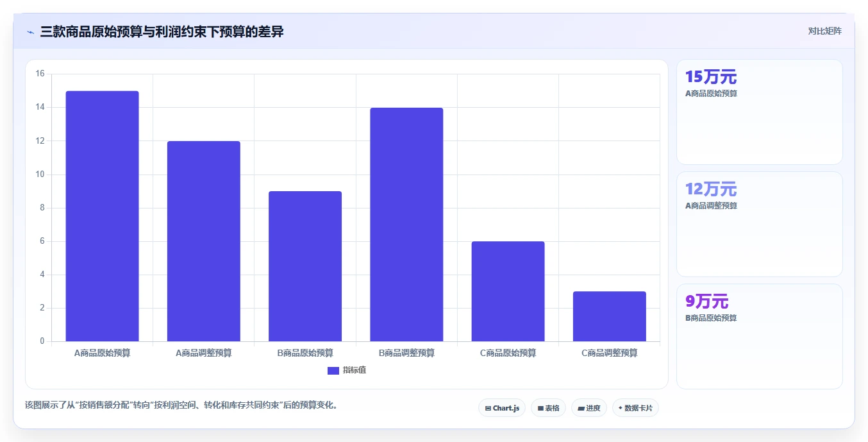Image resolution: width=868 pixels, height=442 pixels.
Task: Open the 12万元 data card
Action: pos(760,224)
